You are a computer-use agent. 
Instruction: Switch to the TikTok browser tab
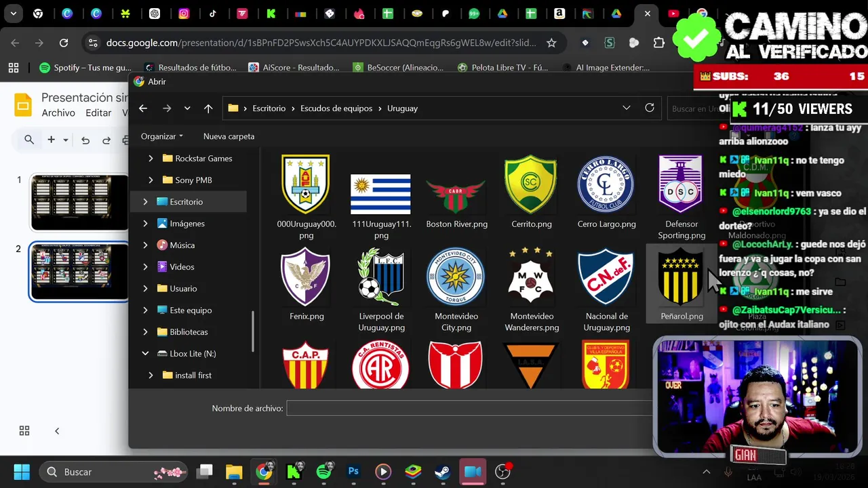pyautogui.click(x=213, y=13)
